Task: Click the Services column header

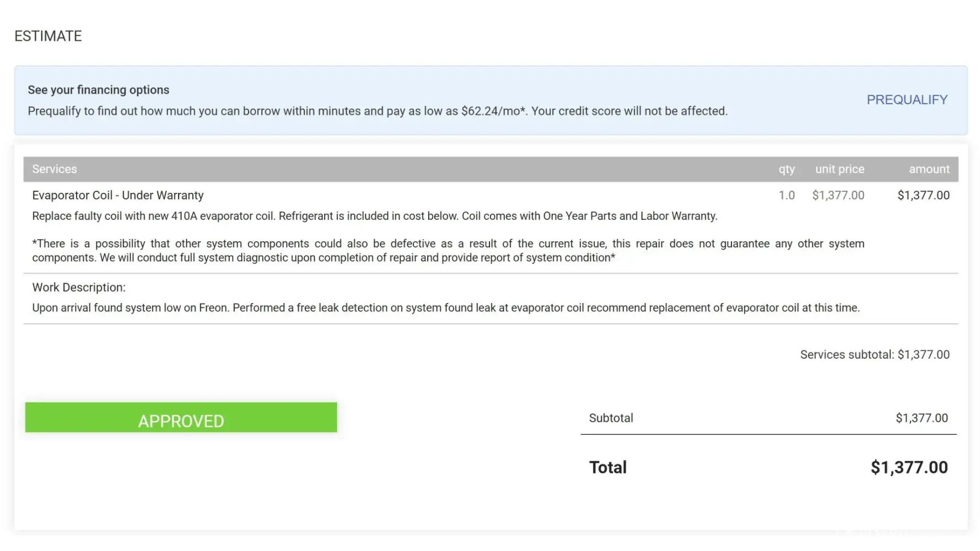Action: [x=55, y=169]
